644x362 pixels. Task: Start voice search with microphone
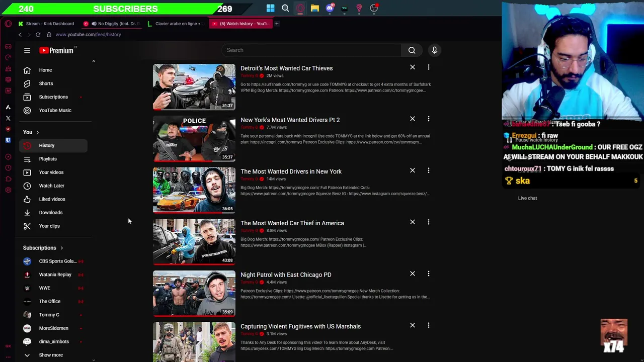click(x=435, y=50)
